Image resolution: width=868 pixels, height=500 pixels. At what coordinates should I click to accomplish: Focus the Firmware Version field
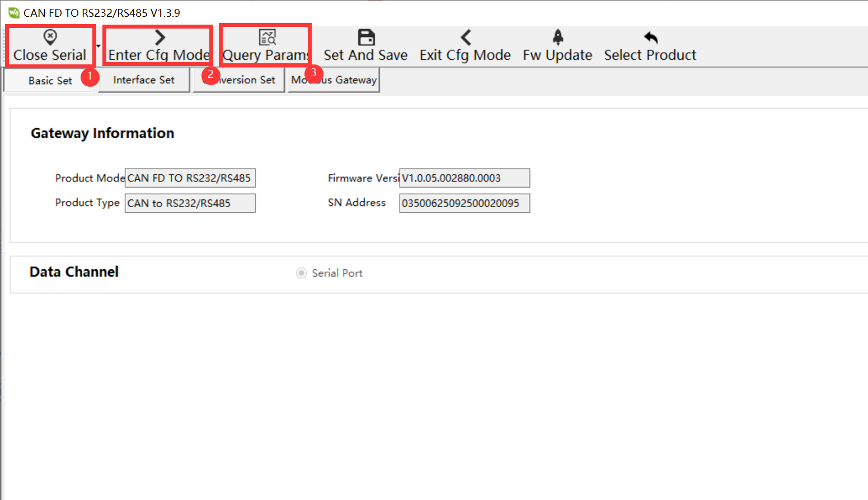point(464,178)
